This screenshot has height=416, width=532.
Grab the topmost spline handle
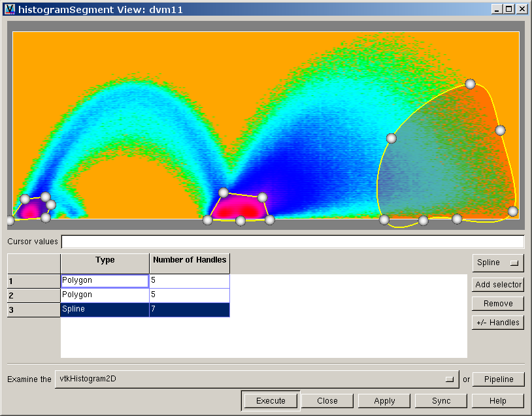click(470, 84)
